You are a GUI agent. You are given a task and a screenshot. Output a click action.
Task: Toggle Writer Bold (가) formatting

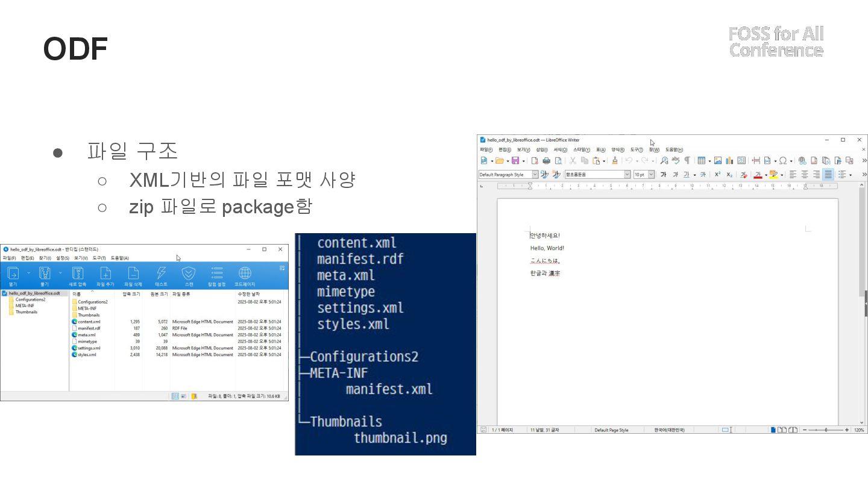click(x=663, y=175)
